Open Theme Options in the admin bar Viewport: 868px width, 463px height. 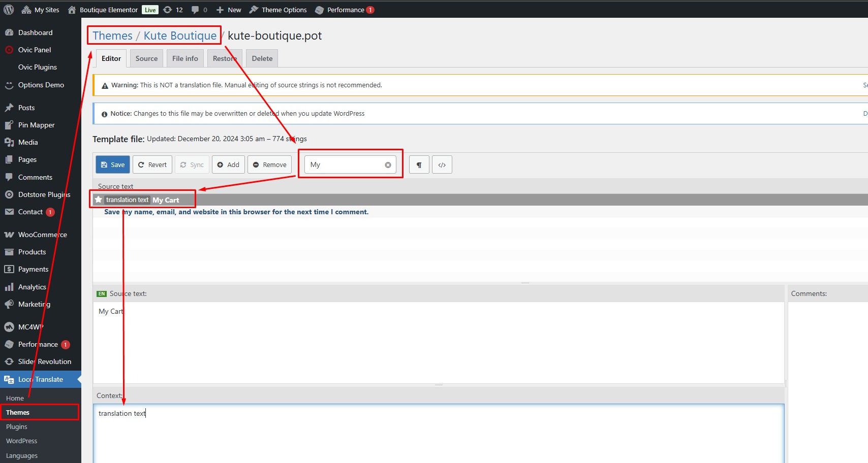pyautogui.click(x=278, y=10)
